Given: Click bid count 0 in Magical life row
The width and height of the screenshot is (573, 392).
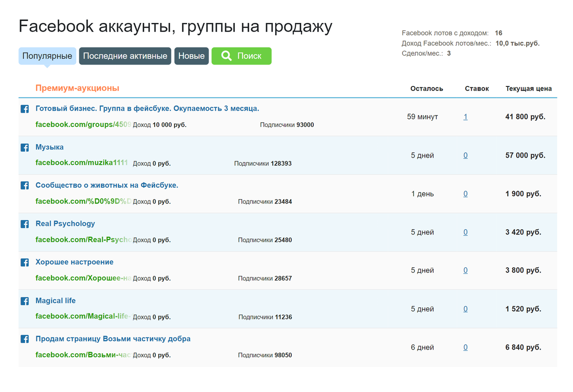Looking at the screenshot, I should [466, 309].
